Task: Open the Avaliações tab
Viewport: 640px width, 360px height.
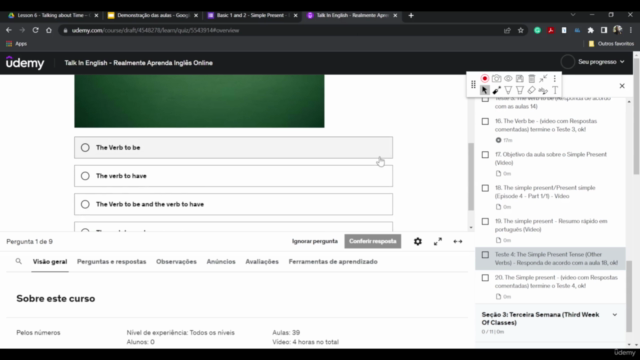Action: click(x=262, y=262)
